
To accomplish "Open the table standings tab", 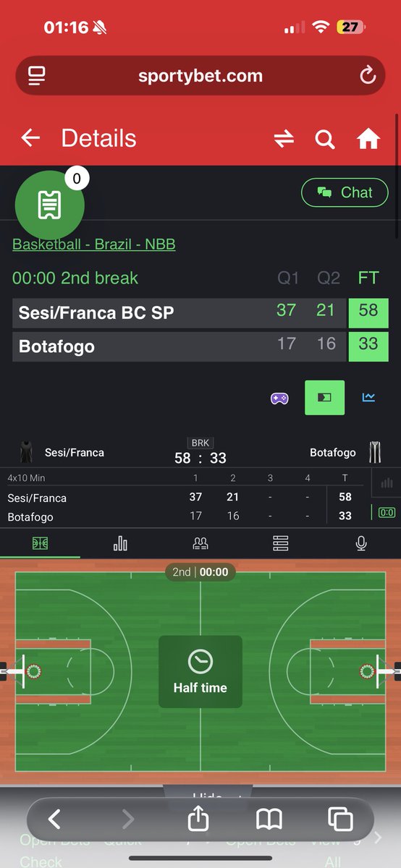I will [281, 543].
